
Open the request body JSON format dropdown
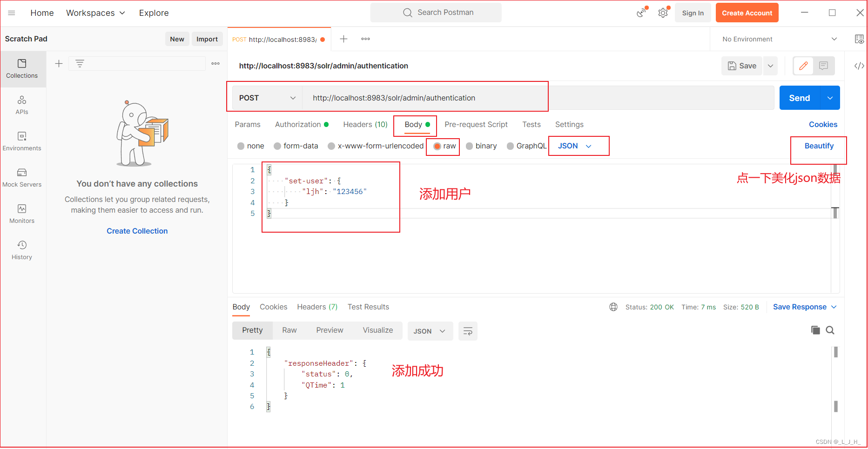[x=575, y=146]
